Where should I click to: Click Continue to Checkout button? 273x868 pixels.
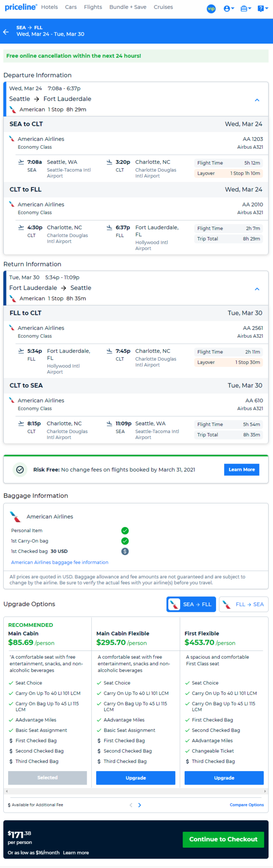pos(223,839)
